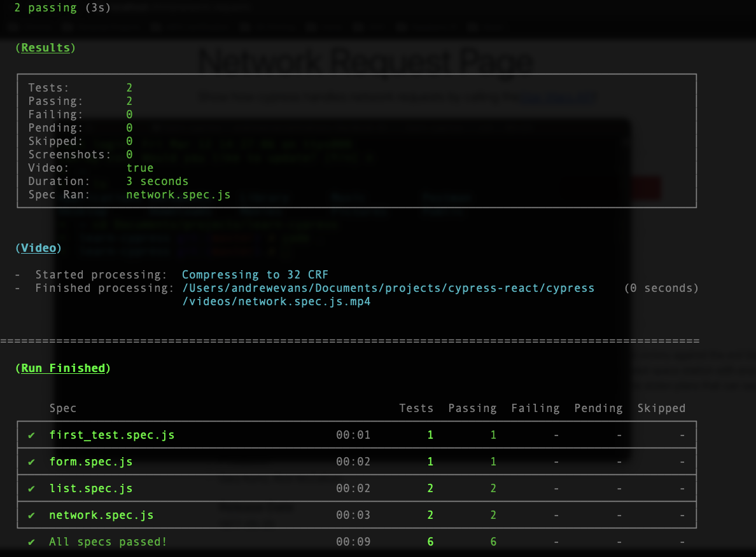Image resolution: width=756 pixels, height=557 pixels.
Task: Click the checkmark on the All specs passed row
Action: pos(32,541)
